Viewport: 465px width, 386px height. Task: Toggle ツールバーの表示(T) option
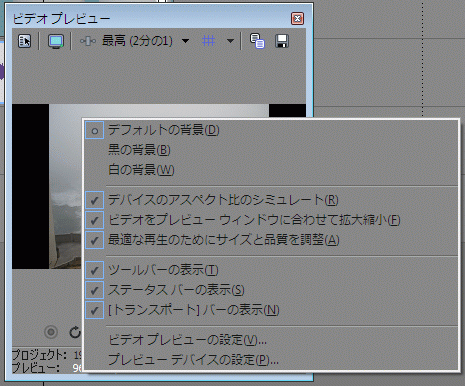click(x=271, y=270)
